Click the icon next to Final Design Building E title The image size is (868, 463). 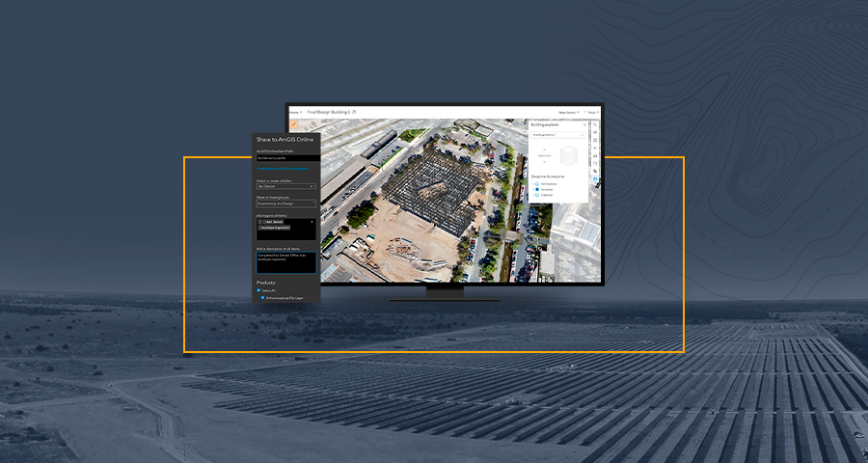tap(354, 113)
